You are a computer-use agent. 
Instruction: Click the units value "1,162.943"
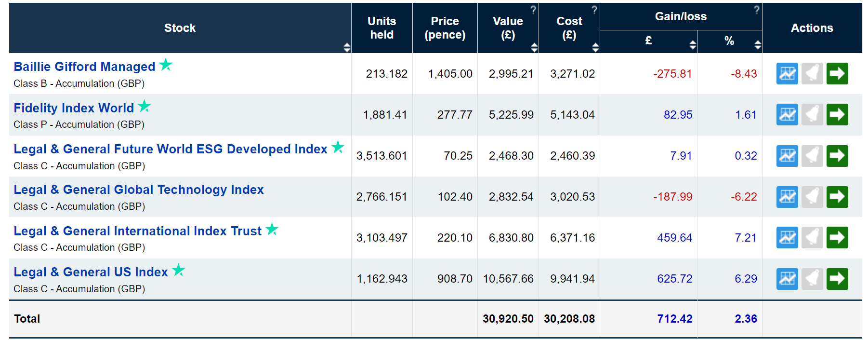tap(382, 279)
